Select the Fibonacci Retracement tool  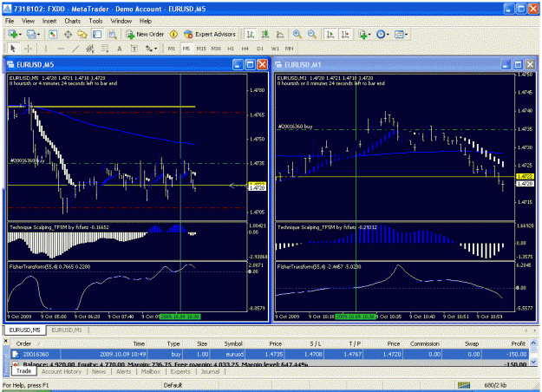[x=105, y=49]
